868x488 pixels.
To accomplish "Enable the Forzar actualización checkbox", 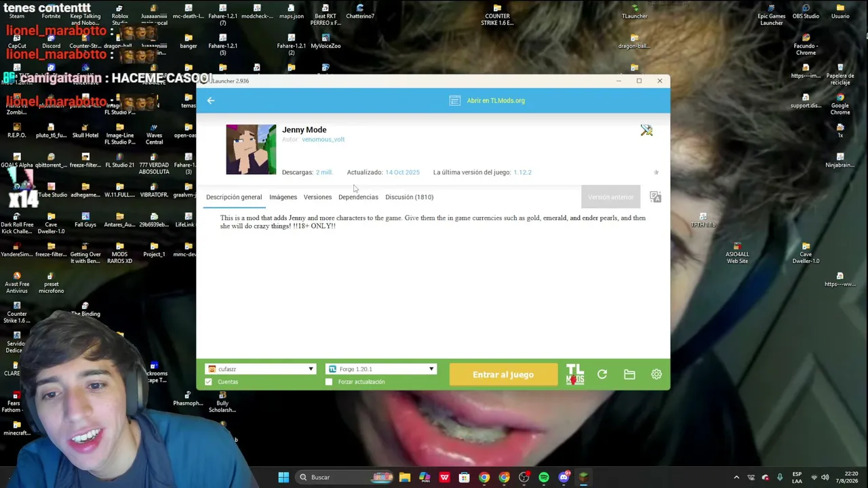I will 329,382.
